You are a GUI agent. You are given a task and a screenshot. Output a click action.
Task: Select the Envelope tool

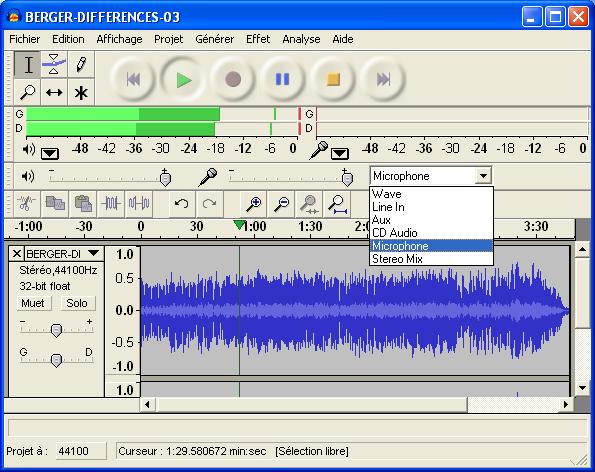click(x=54, y=65)
